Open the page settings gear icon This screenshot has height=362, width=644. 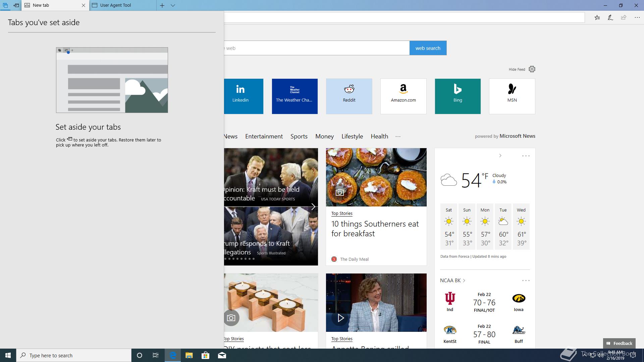click(532, 69)
